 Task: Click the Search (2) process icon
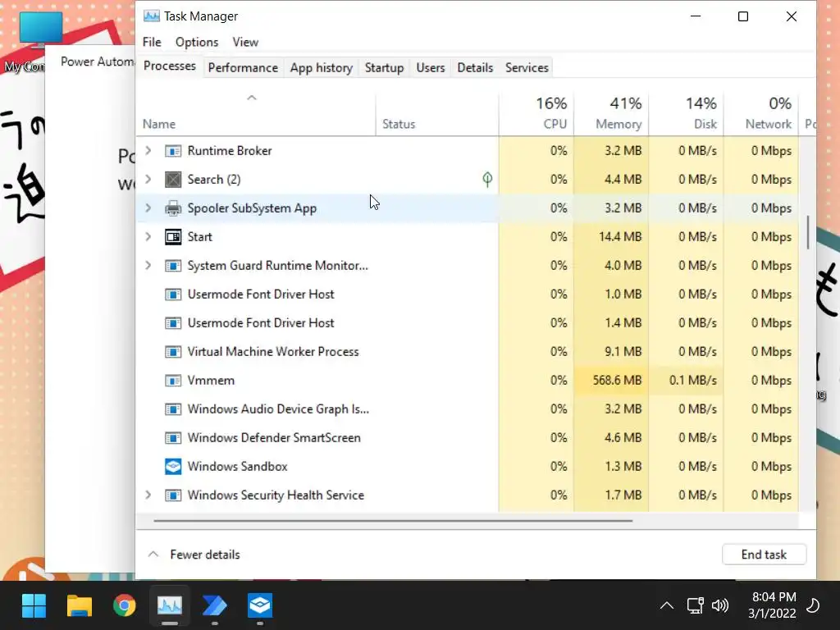[172, 180]
